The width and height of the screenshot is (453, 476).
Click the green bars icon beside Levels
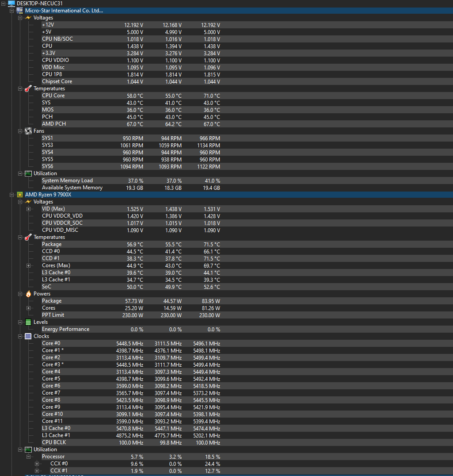[x=28, y=322]
